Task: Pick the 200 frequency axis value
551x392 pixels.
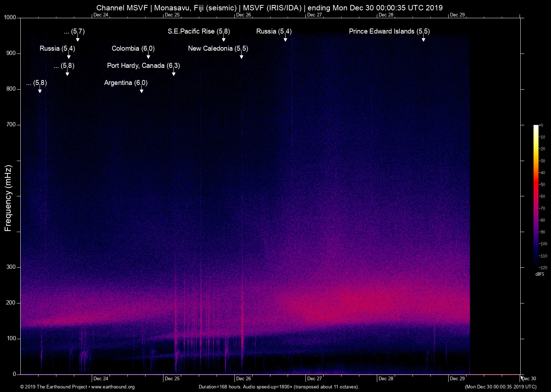Action: (x=11, y=303)
